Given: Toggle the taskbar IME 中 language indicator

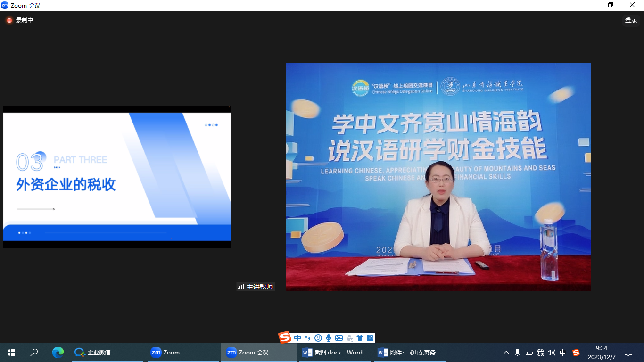Looking at the screenshot, I should [x=563, y=353].
